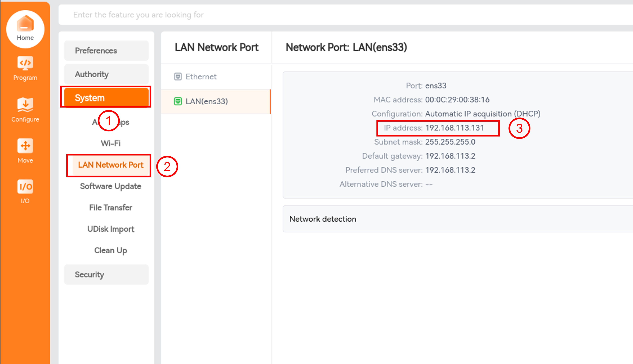Expand the Network detection panel
The image size is (633, 364).
(458, 219)
